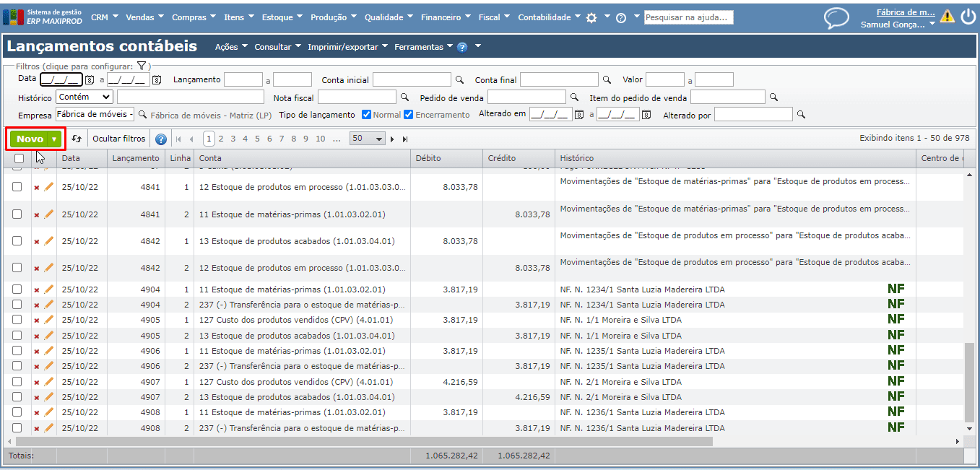The image size is (980, 470).
Task: Go to page 5 of results
Action: [257, 139]
